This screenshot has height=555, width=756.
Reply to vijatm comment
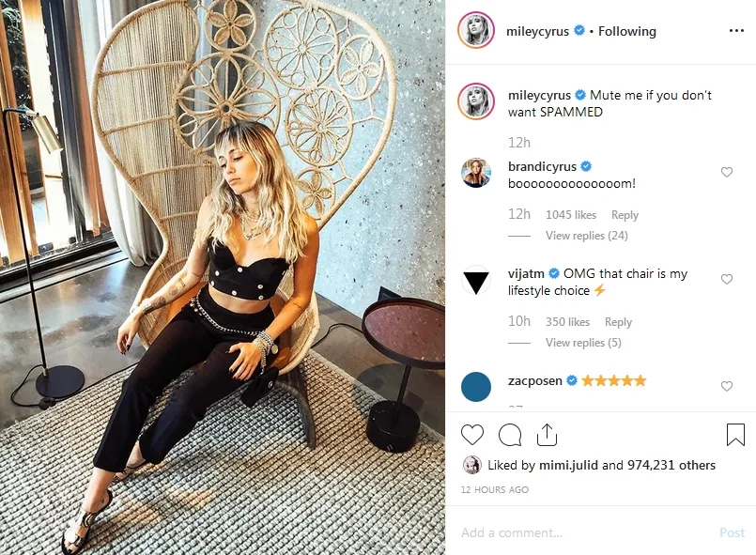click(x=618, y=321)
